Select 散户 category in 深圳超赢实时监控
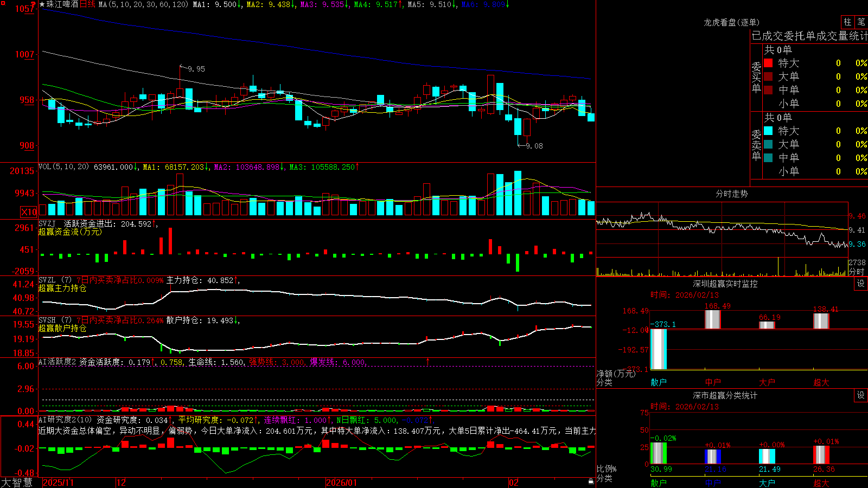Image resolution: width=868 pixels, height=488 pixels. tap(659, 382)
